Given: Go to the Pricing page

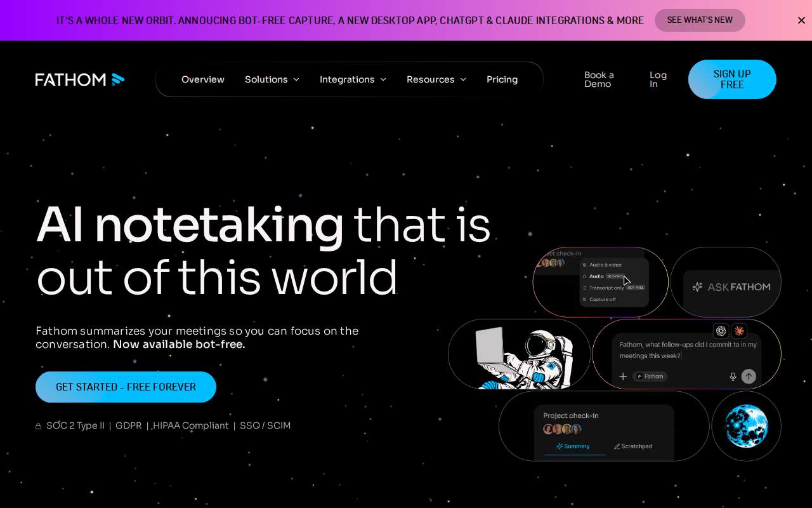Looking at the screenshot, I should pos(502,79).
